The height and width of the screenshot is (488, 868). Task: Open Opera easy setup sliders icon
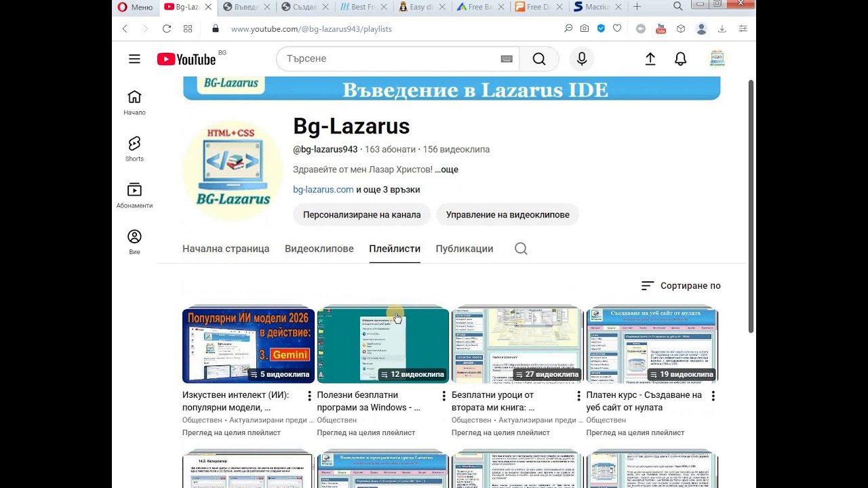(743, 28)
